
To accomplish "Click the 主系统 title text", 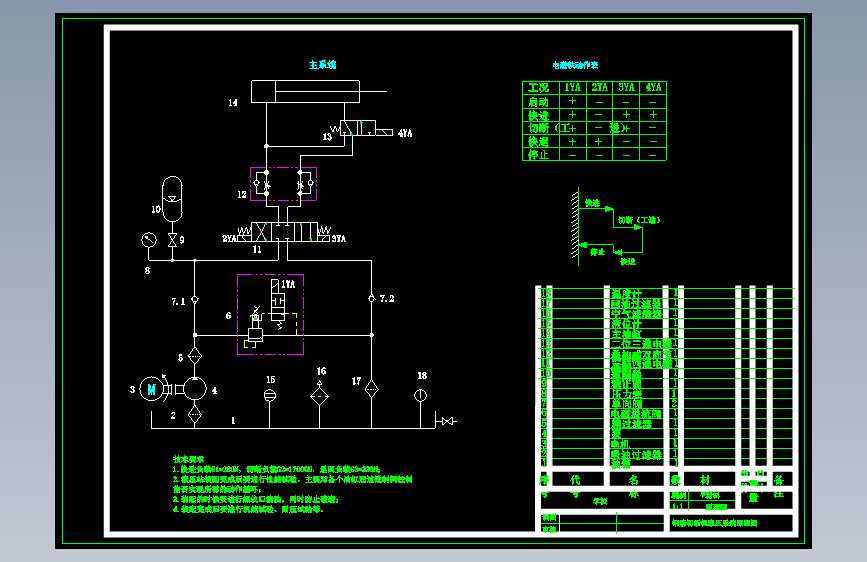I will click(322, 65).
